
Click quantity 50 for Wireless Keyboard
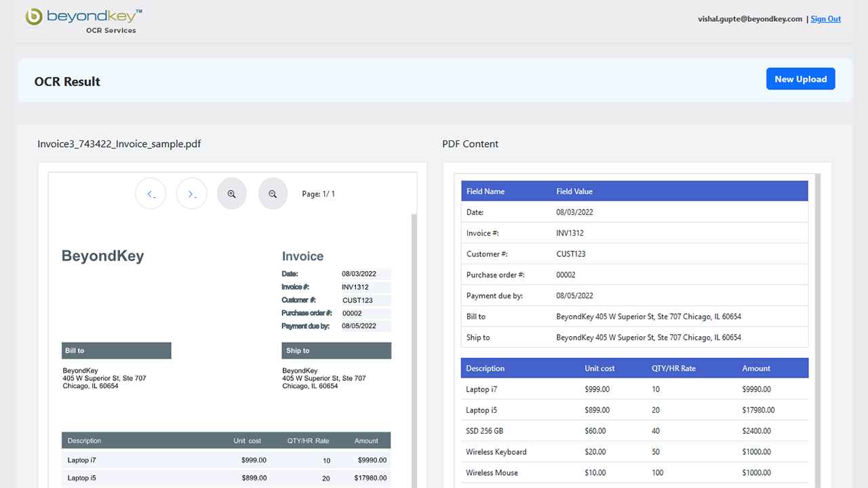coord(656,452)
